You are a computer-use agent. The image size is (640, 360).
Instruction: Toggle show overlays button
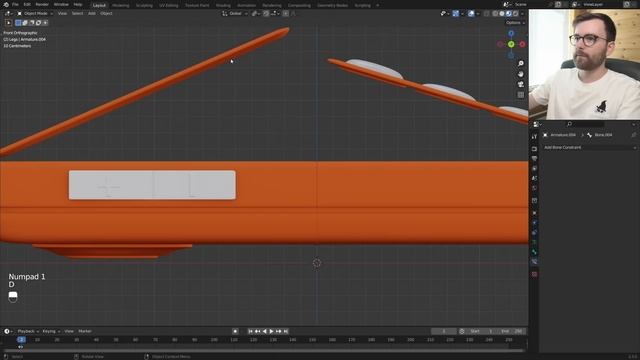click(x=471, y=13)
